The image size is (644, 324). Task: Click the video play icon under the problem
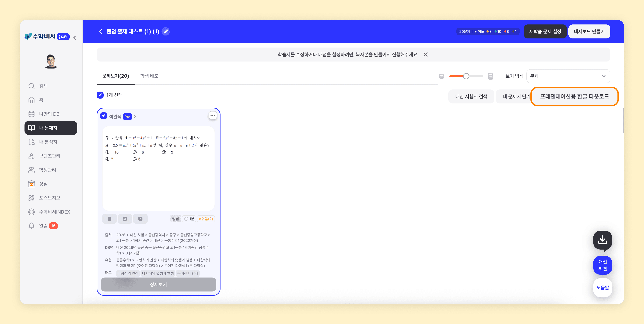point(140,219)
